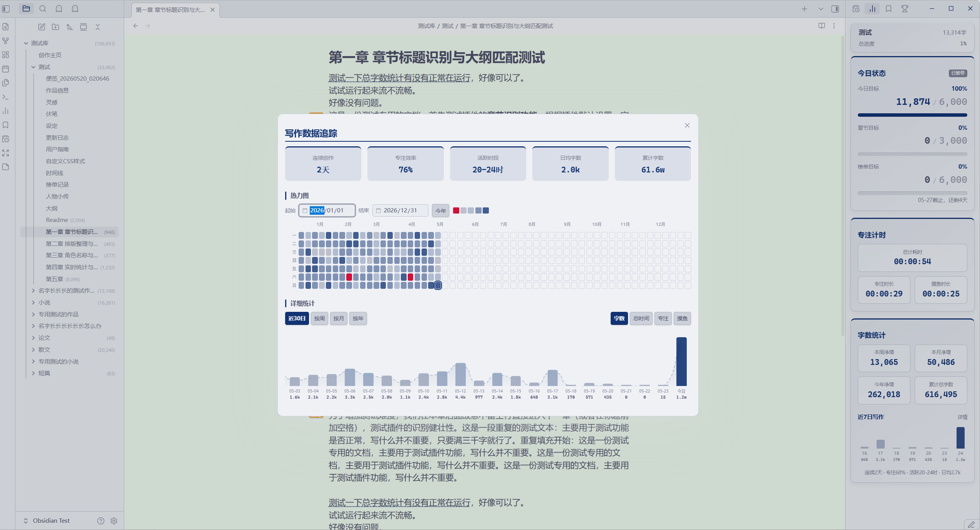The height and width of the screenshot is (530, 980).
Task: Switch chart range to 按月
Action: pyautogui.click(x=339, y=318)
